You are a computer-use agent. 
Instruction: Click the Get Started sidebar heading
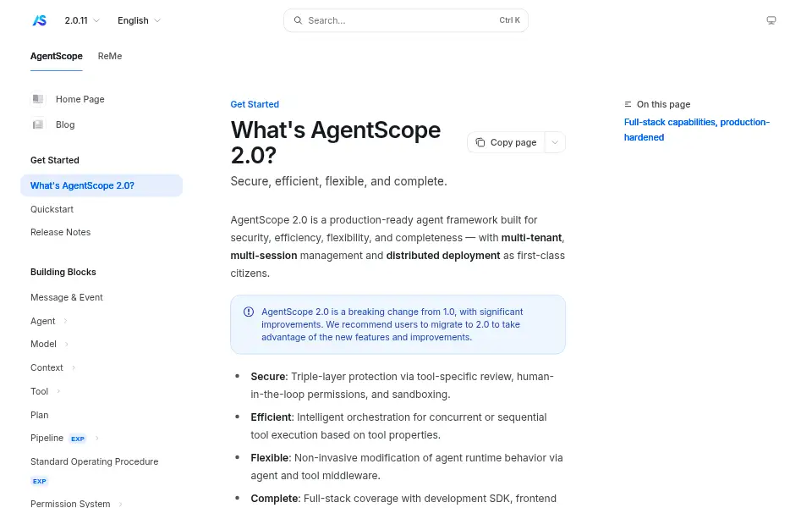coord(55,160)
